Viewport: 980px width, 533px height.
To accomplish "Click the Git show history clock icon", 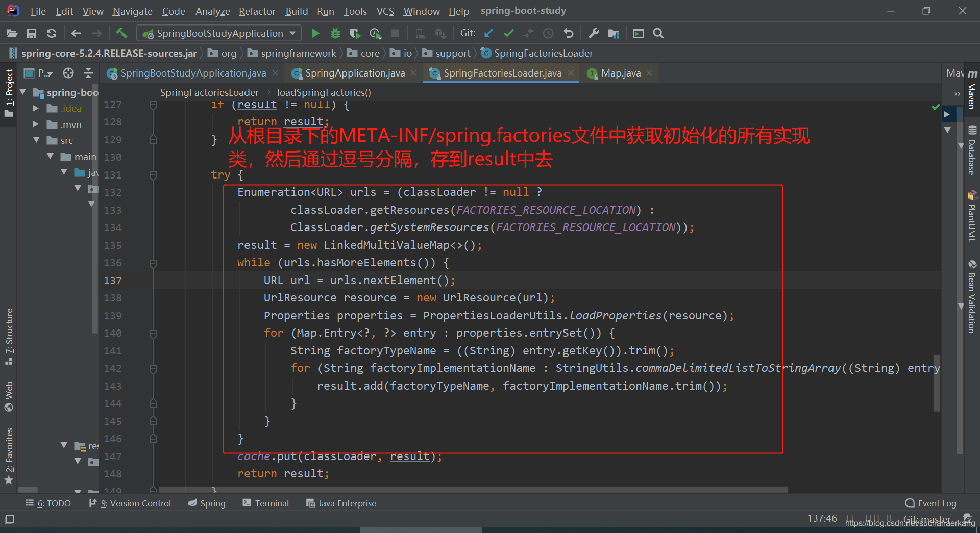I will pos(548,34).
